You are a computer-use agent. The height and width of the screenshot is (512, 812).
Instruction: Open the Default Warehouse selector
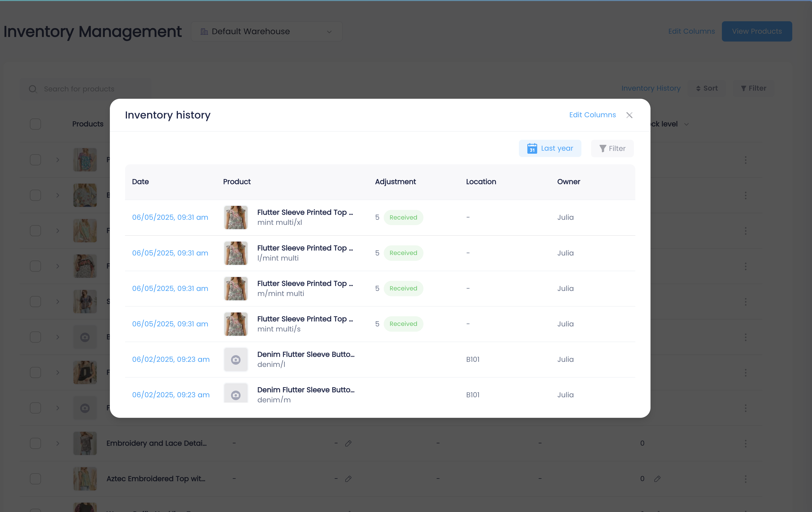tap(267, 31)
